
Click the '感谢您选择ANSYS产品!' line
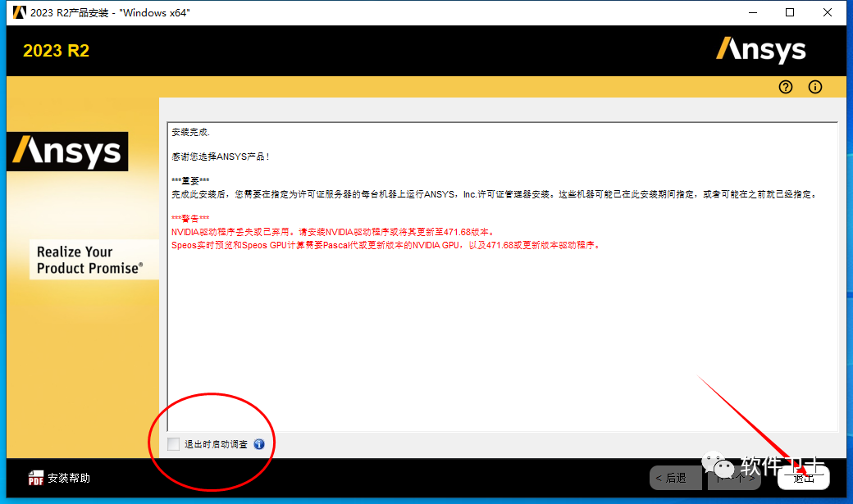click(221, 157)
